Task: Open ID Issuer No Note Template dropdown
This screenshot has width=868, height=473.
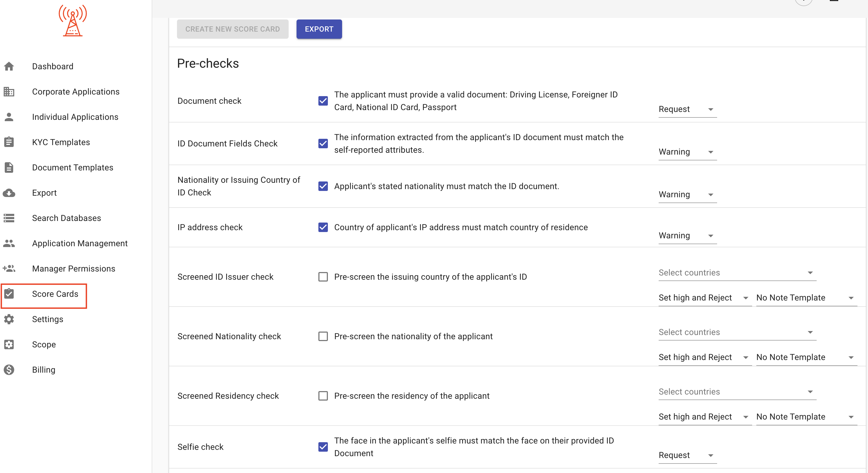Action: [x=806, y=298]
